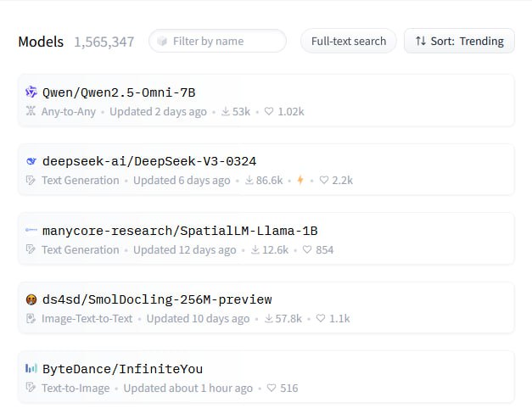Click the Image-Text-to-Text task icon

[x=31, y=319]
